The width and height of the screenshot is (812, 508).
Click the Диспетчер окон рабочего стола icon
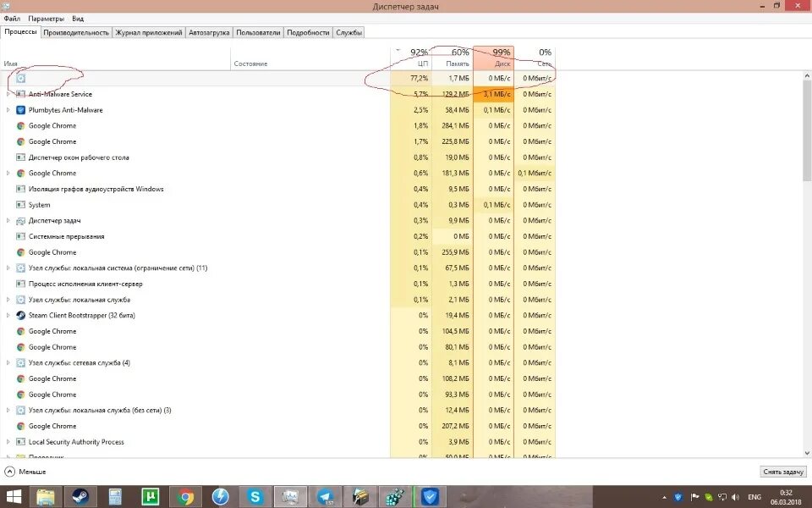20,157
